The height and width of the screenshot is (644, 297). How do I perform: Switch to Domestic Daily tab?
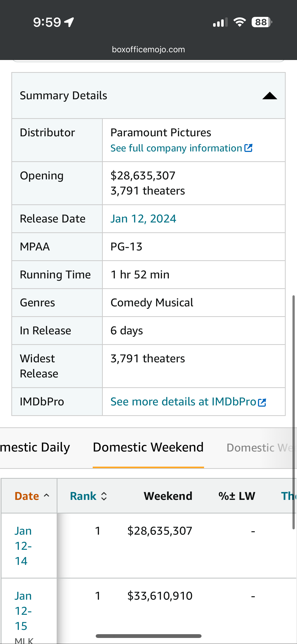pos(35,447)
